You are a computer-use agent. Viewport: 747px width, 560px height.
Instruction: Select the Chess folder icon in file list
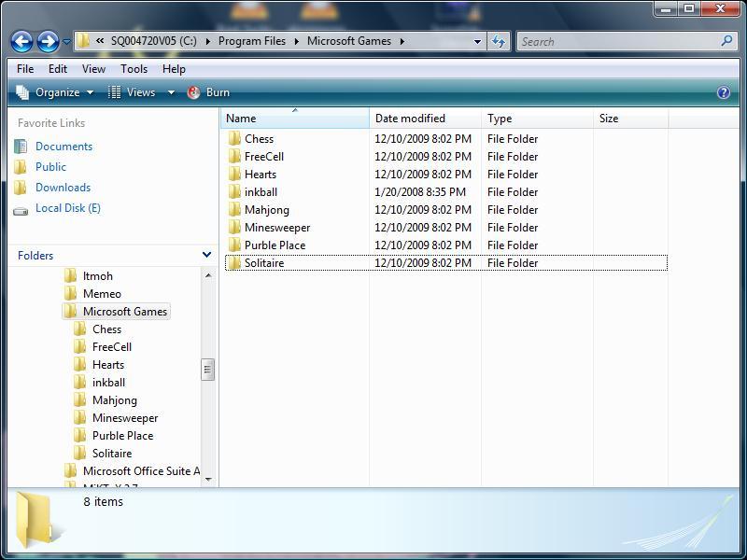[234, 139]
